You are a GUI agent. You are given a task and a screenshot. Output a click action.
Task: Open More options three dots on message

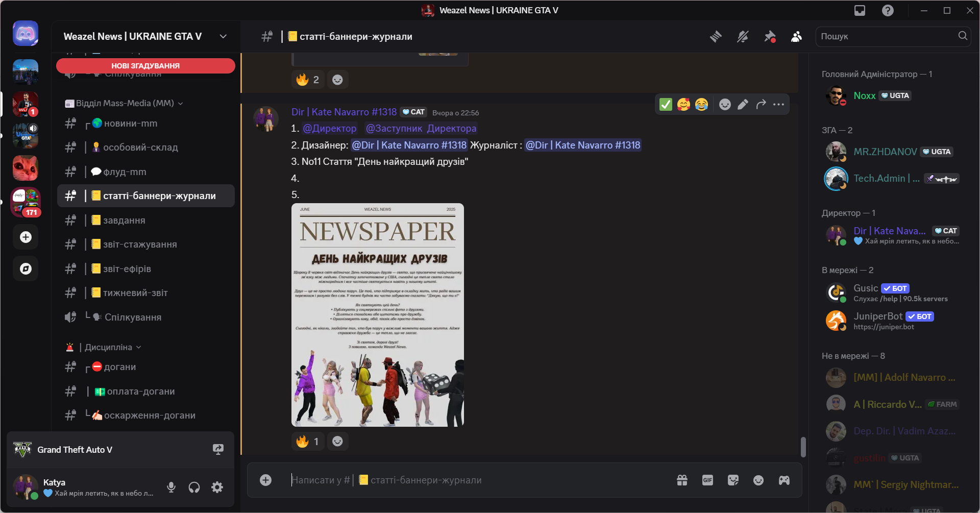pyautogui.click(x=778, y=105)
